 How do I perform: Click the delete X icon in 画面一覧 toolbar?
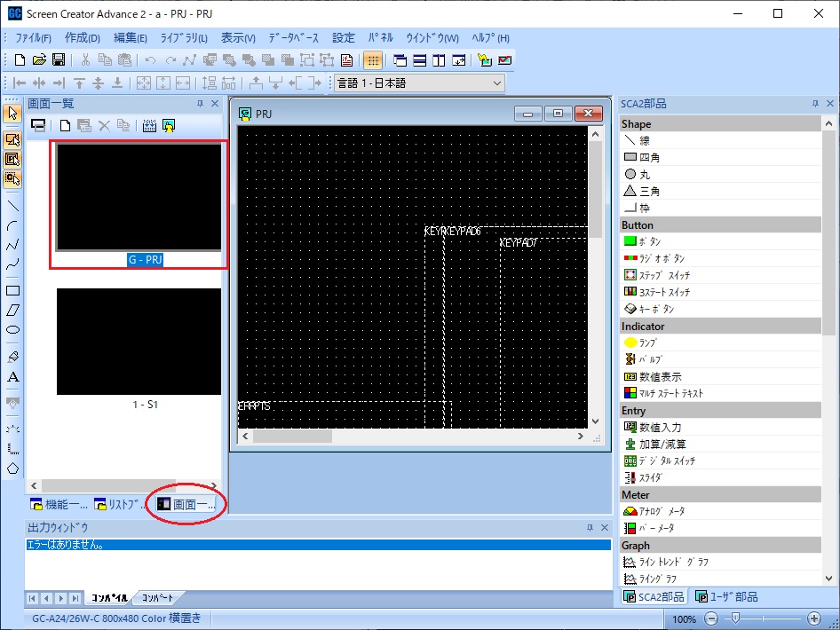pos(104,126)
